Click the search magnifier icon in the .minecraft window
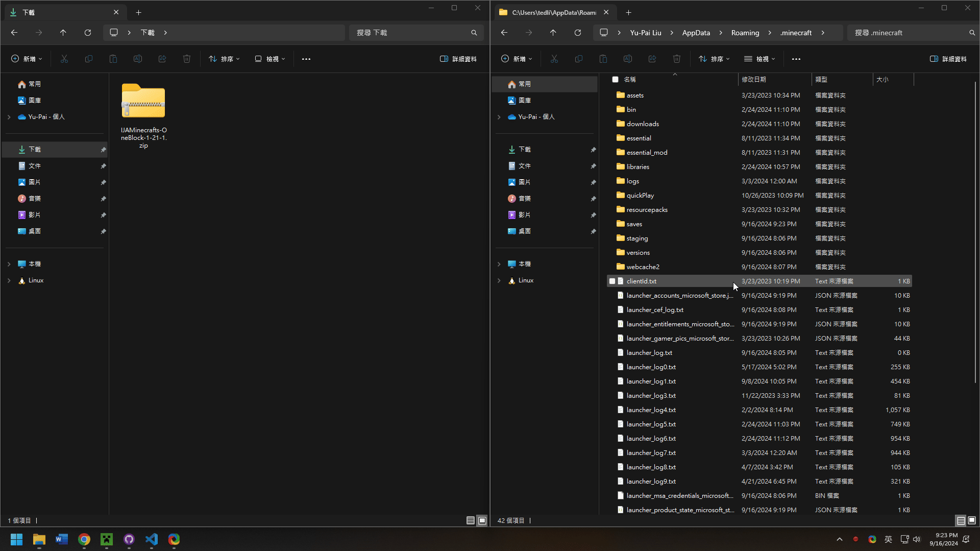980x551 pixels. [x=972, y=33]
